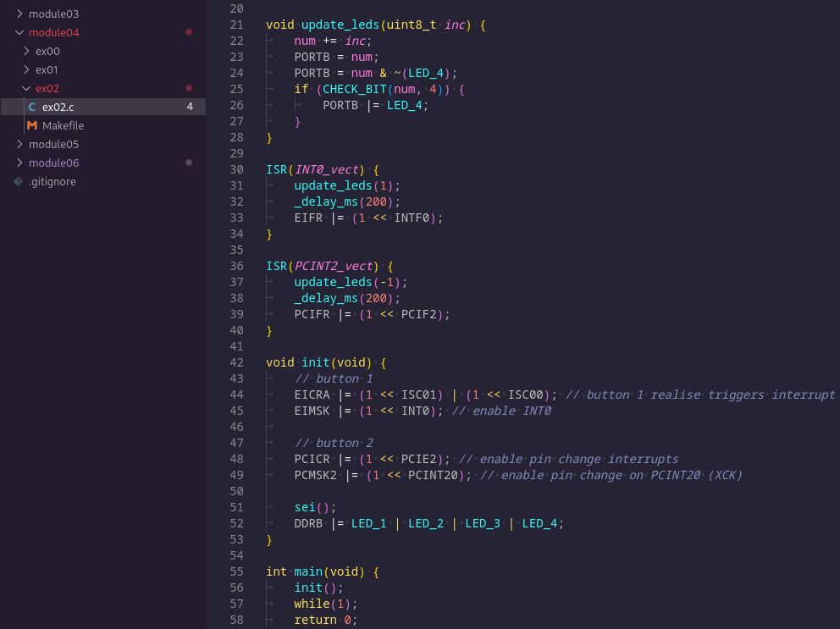
Task: Click the red status dot beside module04
Action: (x=189, y=32)
